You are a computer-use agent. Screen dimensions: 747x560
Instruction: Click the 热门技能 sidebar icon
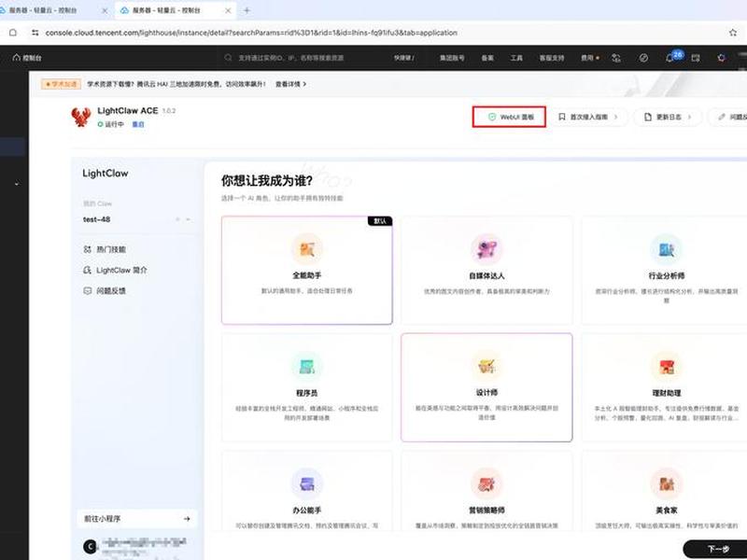[x=87, y=249]
